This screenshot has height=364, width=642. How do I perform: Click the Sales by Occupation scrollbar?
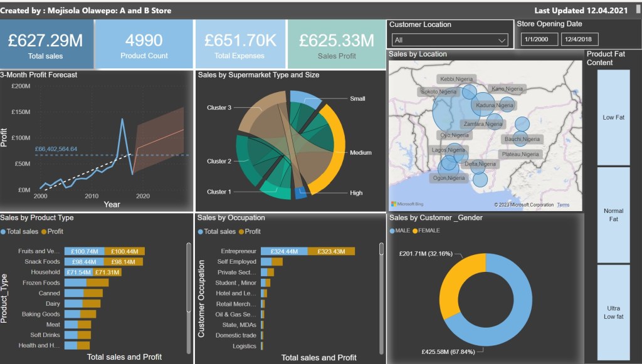382,249
